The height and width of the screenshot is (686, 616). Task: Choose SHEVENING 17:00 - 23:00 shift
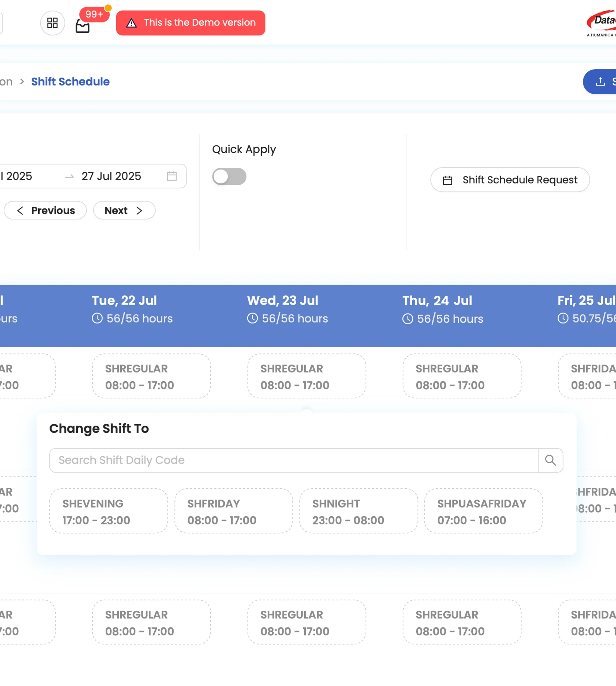coord(109,511)
